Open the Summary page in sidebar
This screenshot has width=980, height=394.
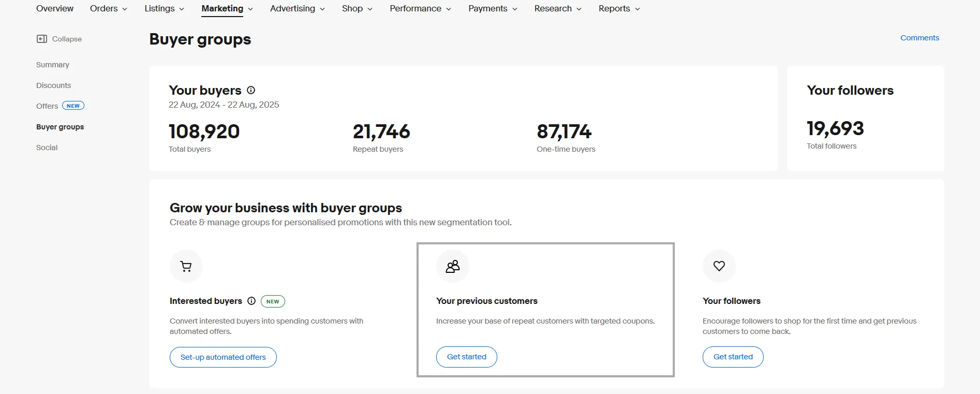coord(53,65)
